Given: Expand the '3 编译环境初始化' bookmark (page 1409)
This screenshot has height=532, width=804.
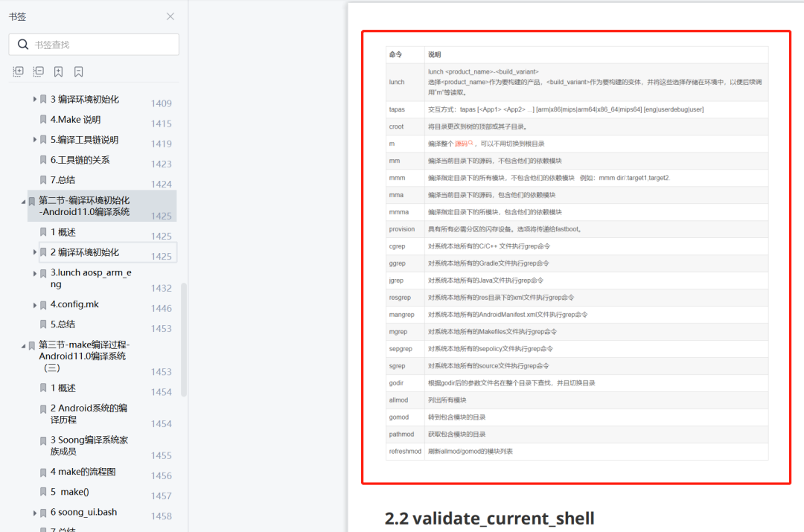Looking at the screenshot, I should (x=35, y=99).
